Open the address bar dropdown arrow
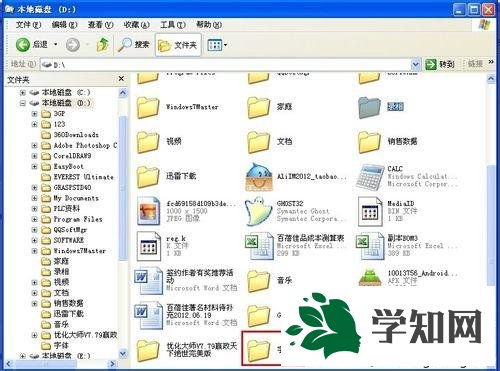Viewport: 500px width, 371px height. point(415,64)
